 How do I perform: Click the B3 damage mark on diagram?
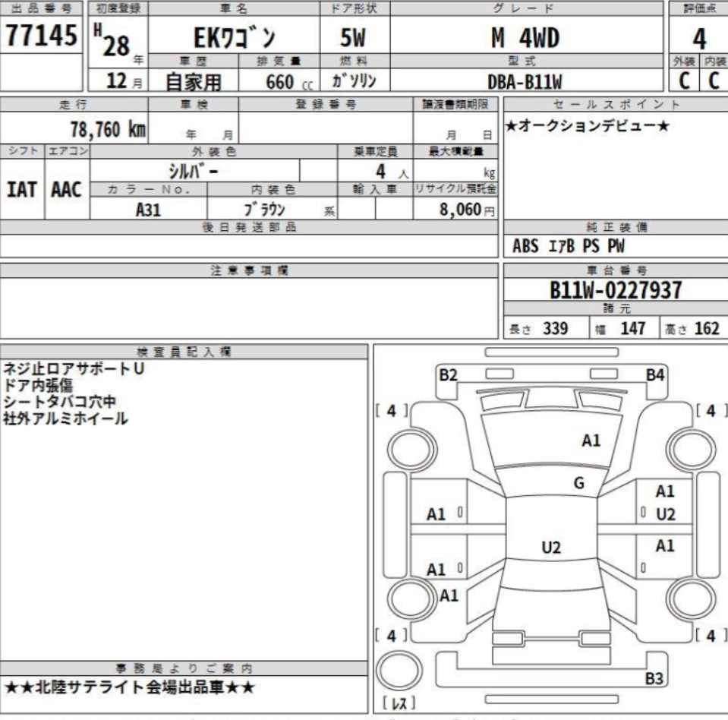tap(654, 679)
